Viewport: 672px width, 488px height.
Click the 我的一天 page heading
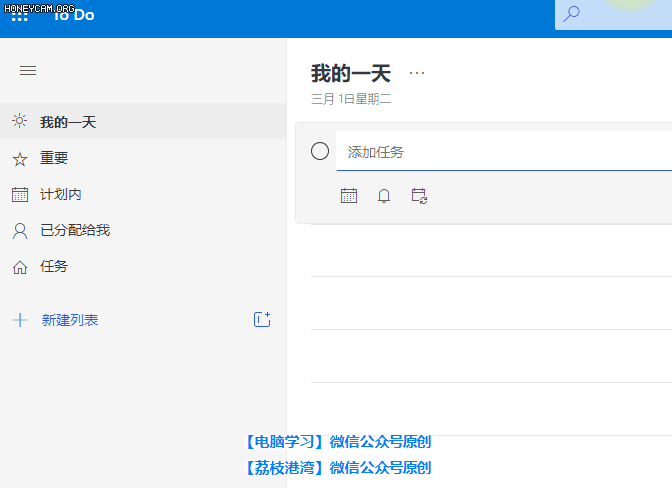pos(350,73)
